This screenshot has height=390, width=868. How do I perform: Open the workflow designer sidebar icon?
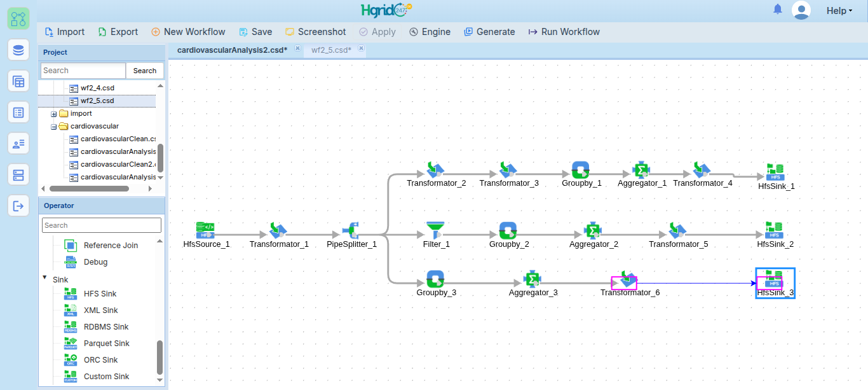18,18
